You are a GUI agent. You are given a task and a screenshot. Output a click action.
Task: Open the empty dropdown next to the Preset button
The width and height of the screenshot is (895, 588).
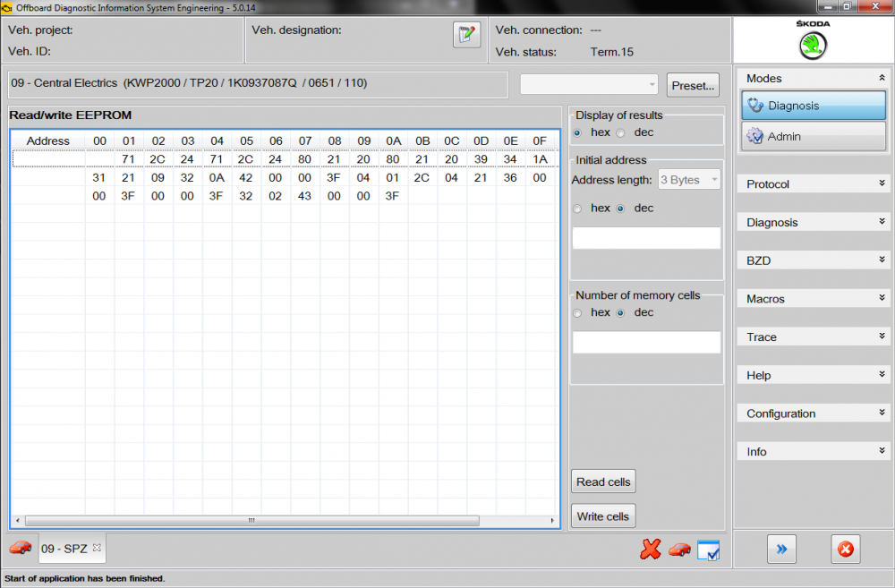click(589, 84)
